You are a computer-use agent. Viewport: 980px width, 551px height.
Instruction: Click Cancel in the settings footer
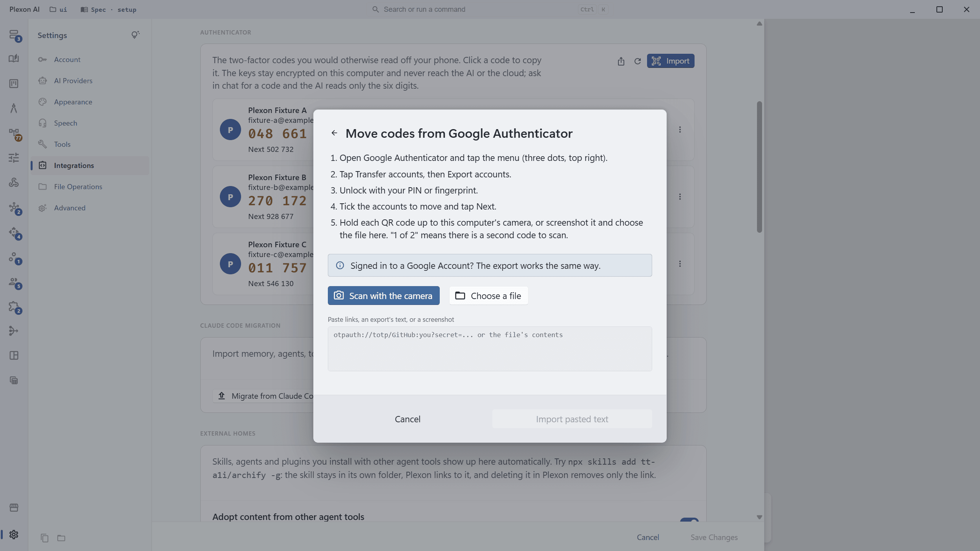point(648,537)
